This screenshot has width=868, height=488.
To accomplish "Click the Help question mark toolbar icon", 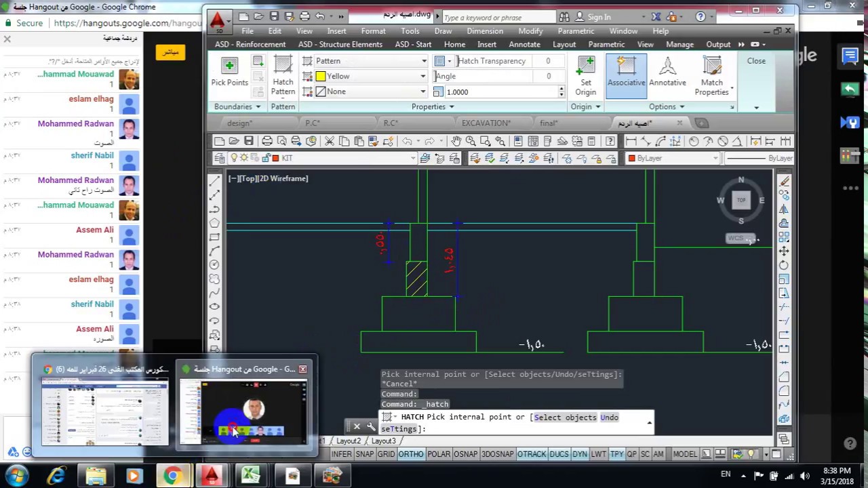I will [610, 141].
